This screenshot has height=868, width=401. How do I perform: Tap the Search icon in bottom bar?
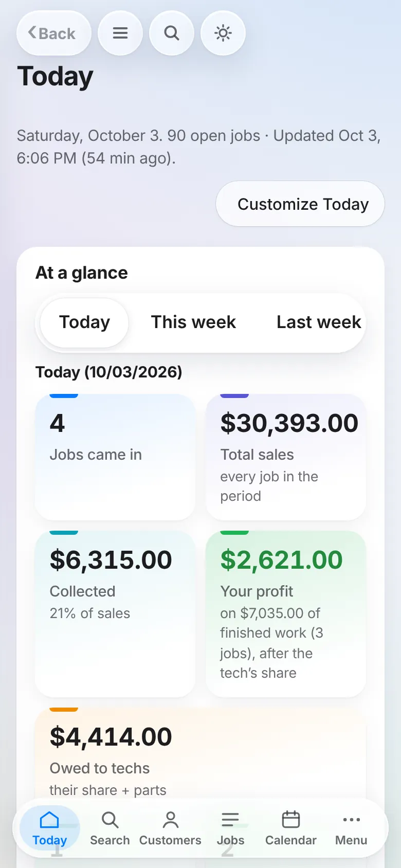pyautogui.click(x=110, y=828)
